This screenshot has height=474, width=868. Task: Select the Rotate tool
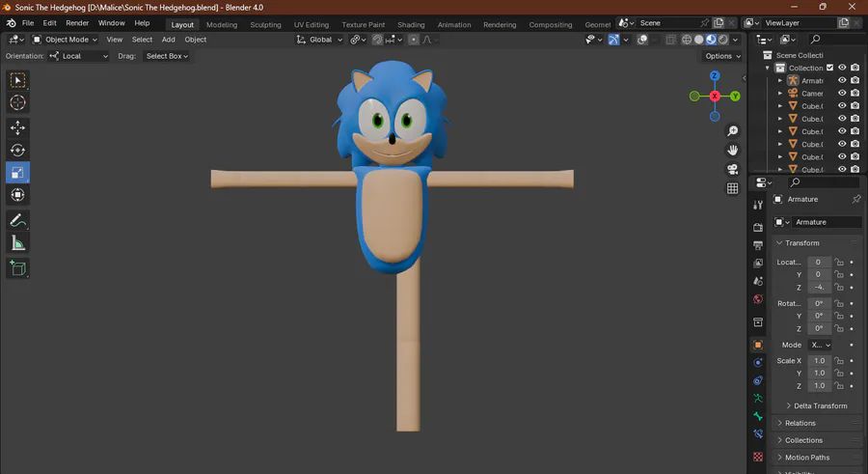click(17, 151)
